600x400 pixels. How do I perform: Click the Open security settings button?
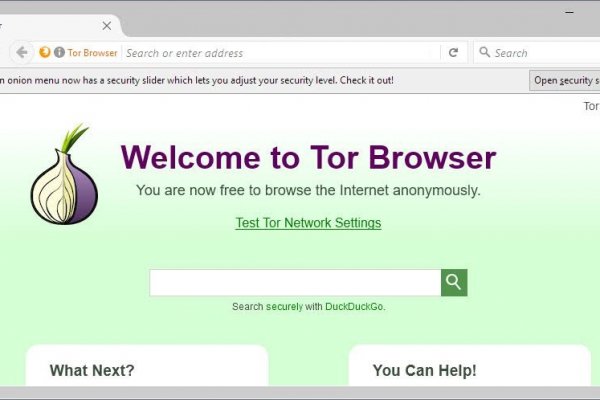[x=565, y=80]
